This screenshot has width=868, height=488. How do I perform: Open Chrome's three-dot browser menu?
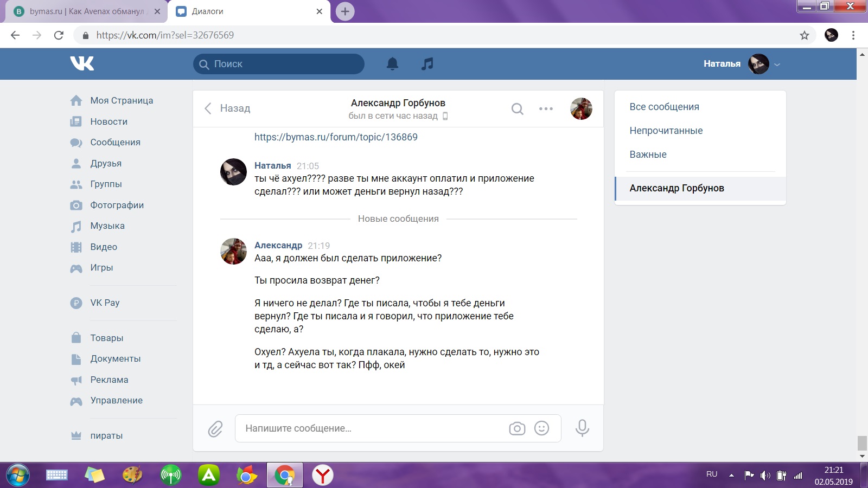tap(853, 35)
